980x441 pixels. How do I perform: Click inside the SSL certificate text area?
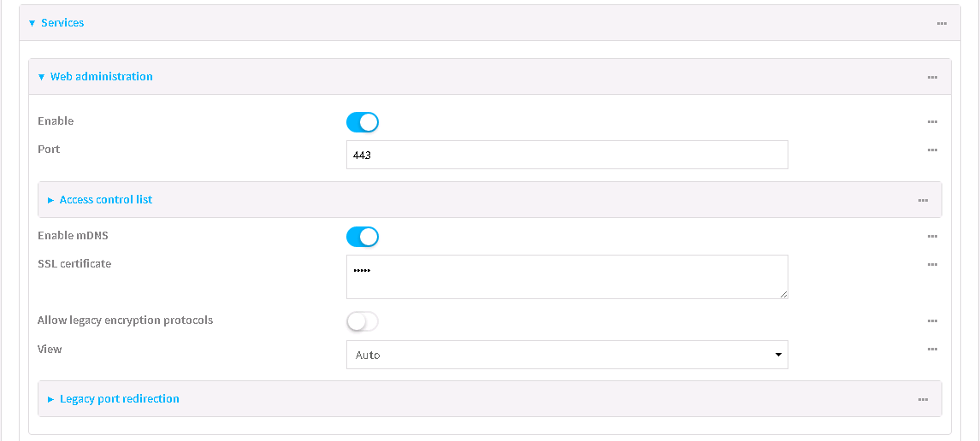coord(567,277)
